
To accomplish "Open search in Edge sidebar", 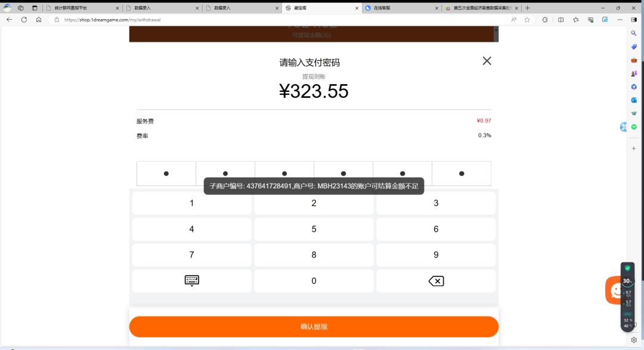I will click(x=634, y=33).
